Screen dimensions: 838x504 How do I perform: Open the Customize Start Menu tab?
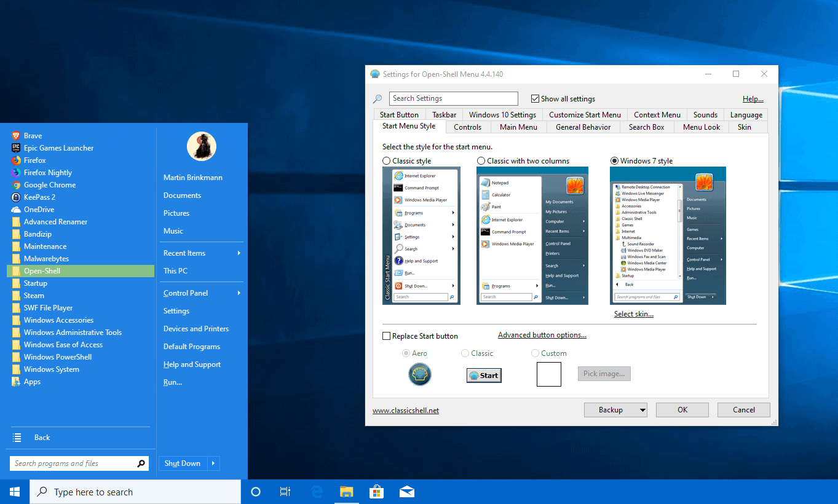click(x=584, y=115)
